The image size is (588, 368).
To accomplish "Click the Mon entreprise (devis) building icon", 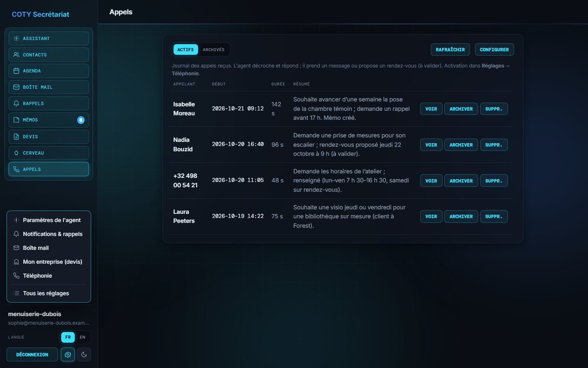I will coord(16,262).
